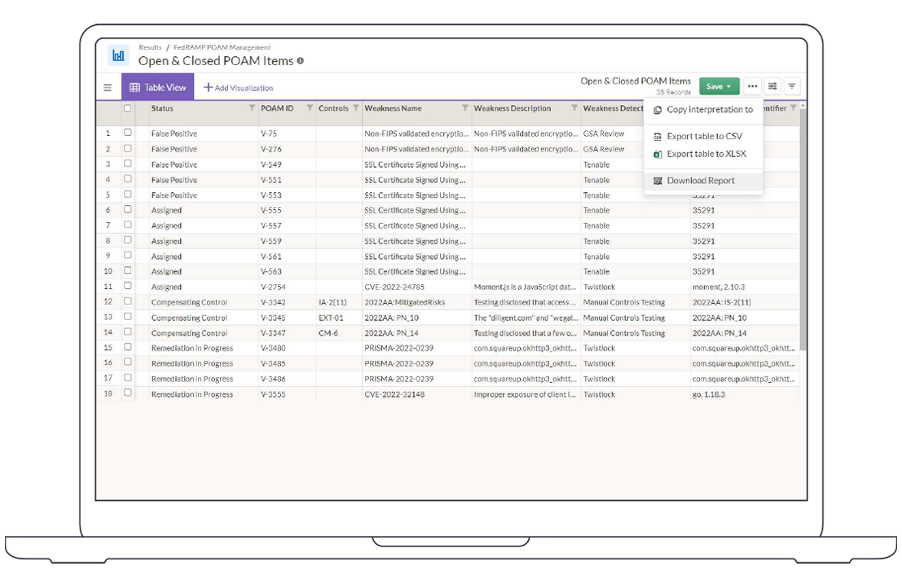This screenshot has width=902, height=588.
Task: Open the column settings icon beside the ellipsis
Action: coord(772,86)
